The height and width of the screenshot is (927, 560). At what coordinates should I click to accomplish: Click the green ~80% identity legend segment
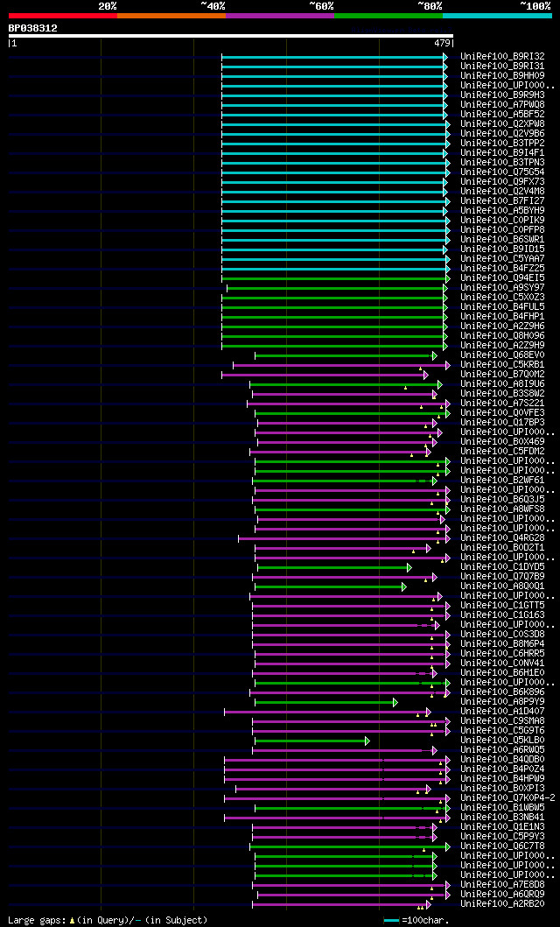(x=388, y=16)
